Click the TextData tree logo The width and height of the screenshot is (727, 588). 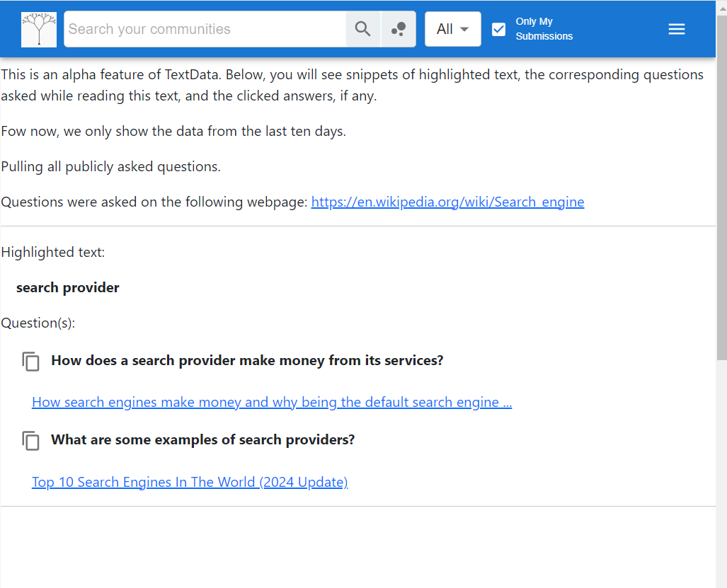click(x=39, y=30)
